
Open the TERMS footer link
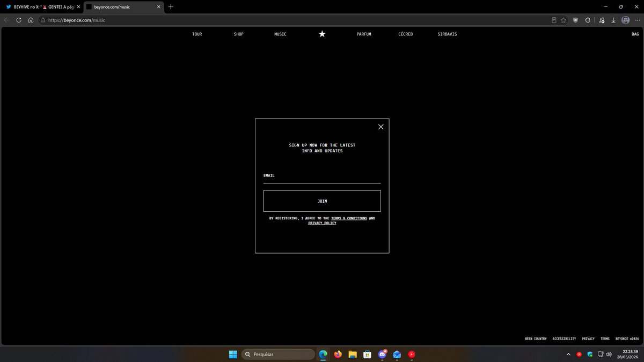(605, 338)
